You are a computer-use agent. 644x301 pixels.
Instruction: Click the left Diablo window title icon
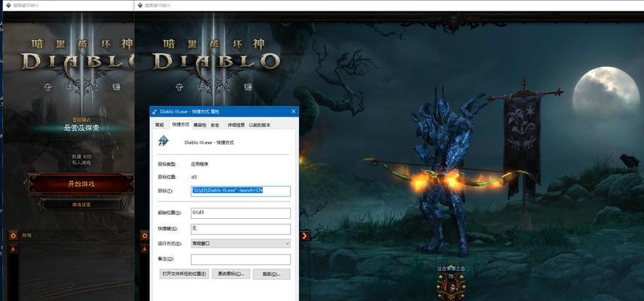[8, 5]
